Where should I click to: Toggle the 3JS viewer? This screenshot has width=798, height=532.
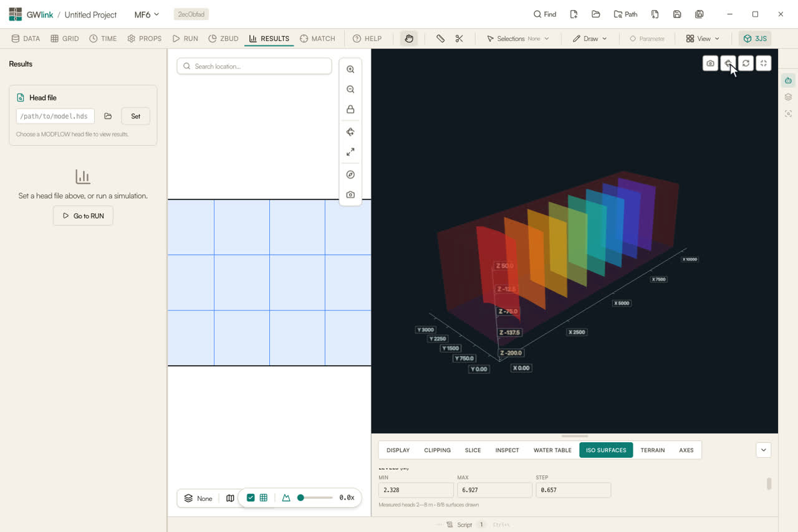755,39
